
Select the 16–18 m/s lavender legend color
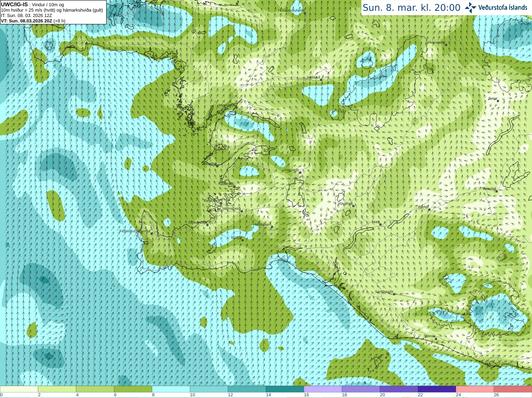tap(323, 389)
